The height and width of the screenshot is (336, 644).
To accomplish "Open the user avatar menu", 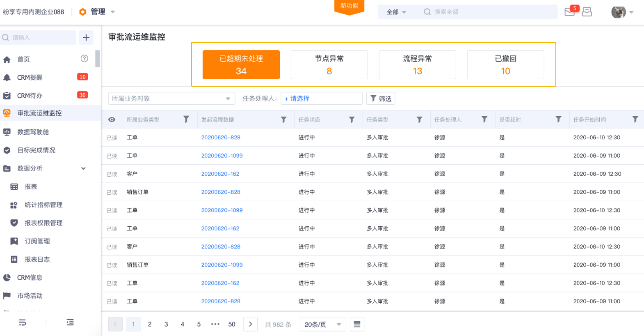I will 622,12.
